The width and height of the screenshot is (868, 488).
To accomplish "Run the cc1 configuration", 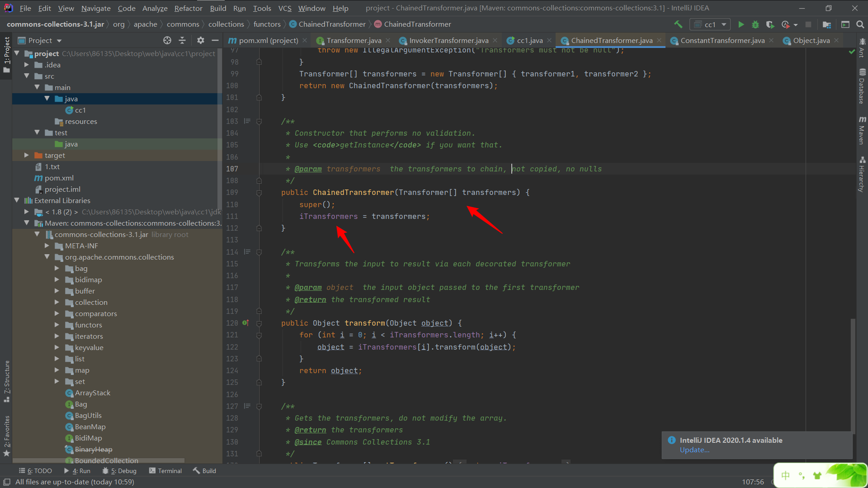I will click(x=741, y=24).
